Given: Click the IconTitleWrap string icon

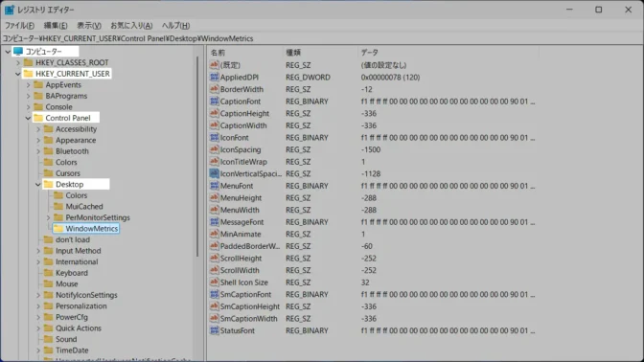Looking at the screenshot, I should (x=214, y=161).
